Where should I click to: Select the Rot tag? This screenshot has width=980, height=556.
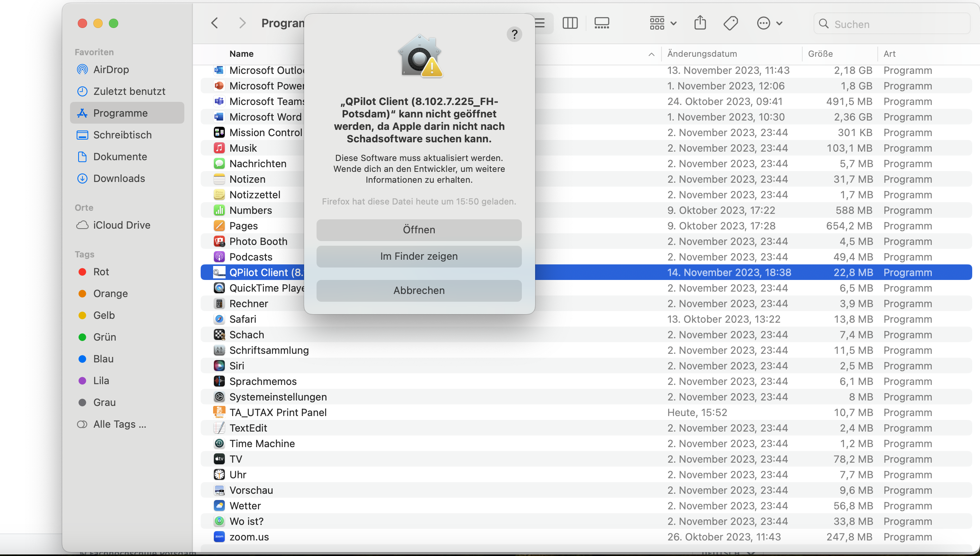coord(127,272)
